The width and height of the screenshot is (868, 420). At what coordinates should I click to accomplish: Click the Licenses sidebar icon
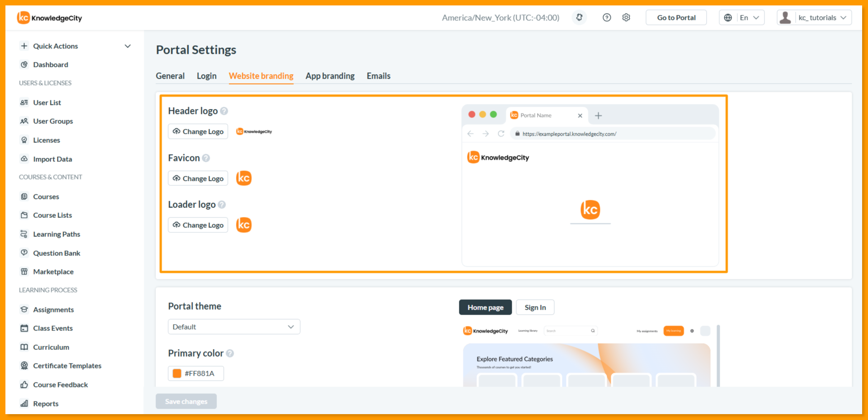tap(24, 140)
